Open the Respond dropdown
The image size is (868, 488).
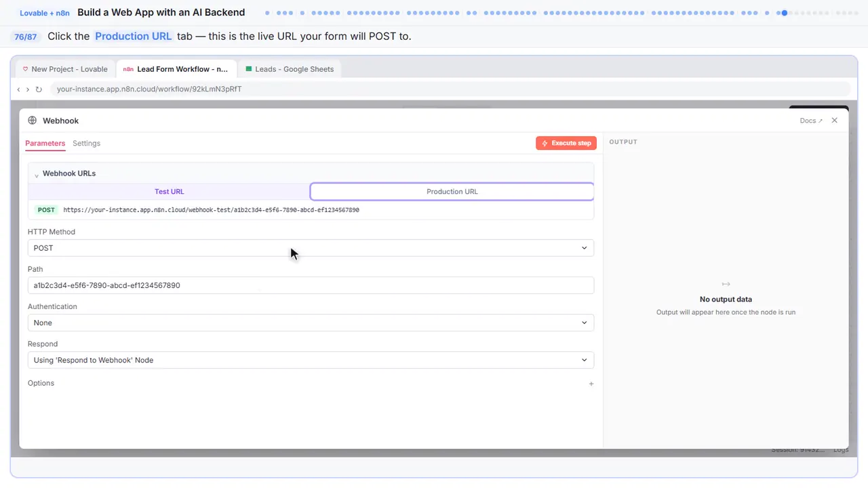point(311,360)
